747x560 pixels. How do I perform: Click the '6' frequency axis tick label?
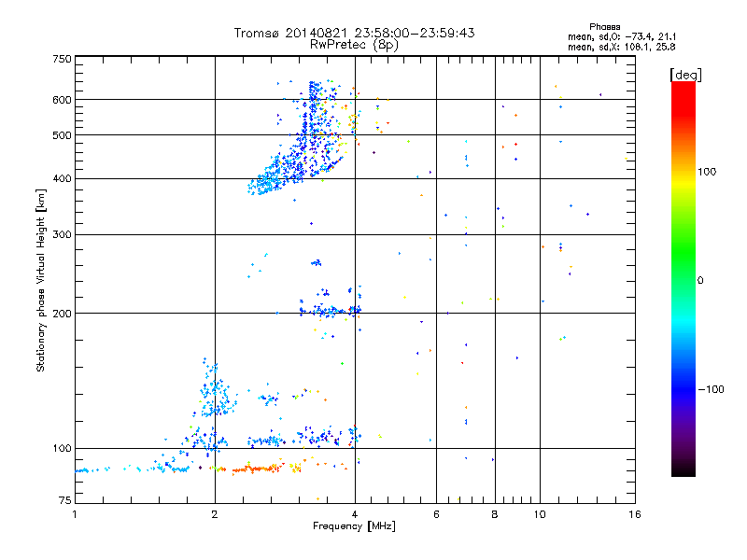point(436,514)
